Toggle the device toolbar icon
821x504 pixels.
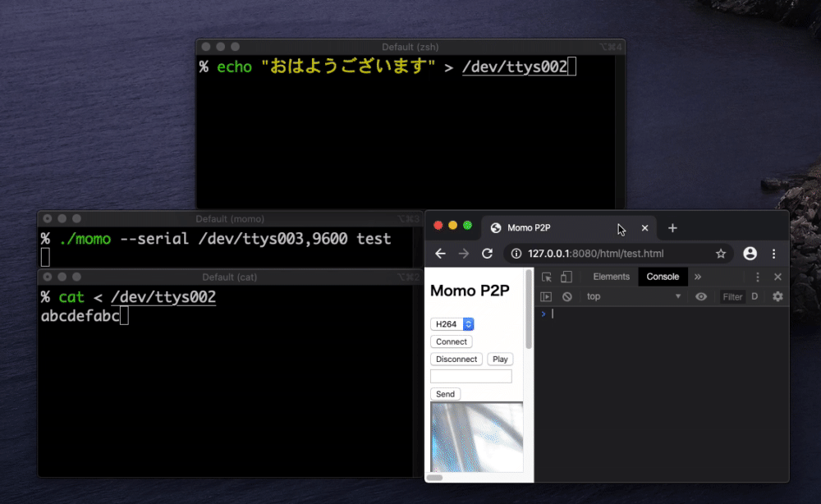[566, 277]
